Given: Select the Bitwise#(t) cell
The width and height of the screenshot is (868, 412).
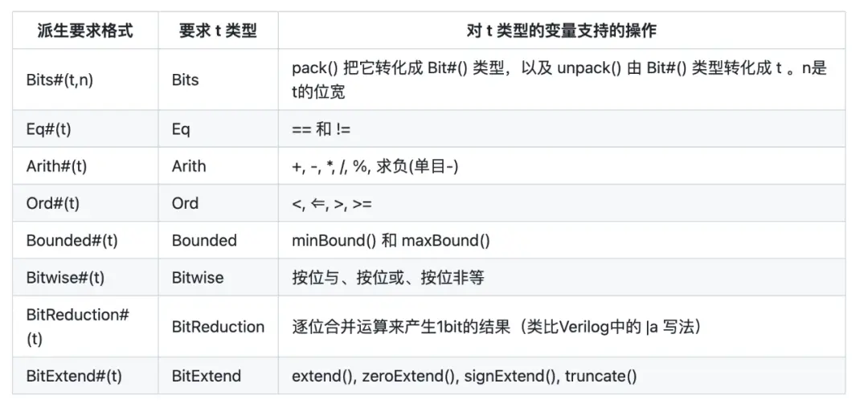Looking at the screenshot, I should (65, 278).
